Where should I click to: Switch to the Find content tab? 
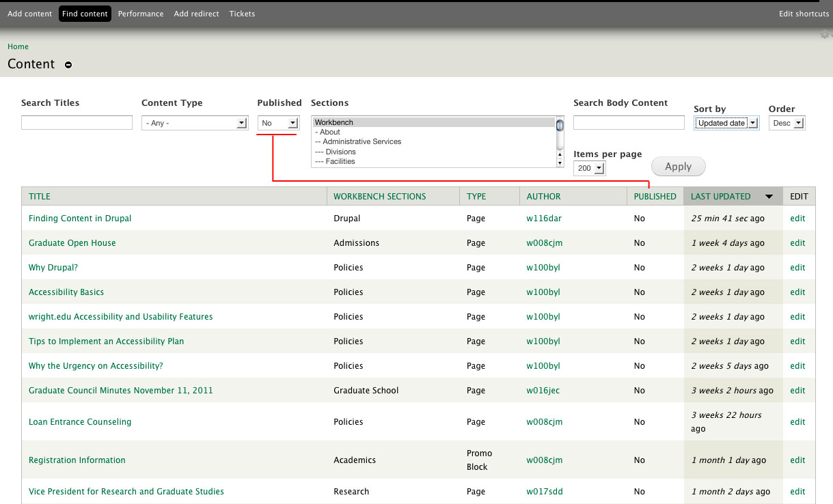pyautogui.click(x=85, y=13)
